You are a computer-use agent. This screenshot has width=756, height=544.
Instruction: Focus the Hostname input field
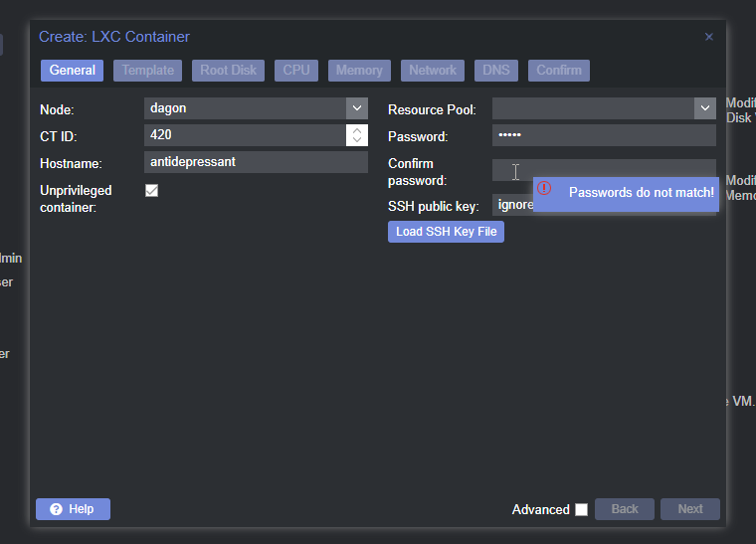[x=256, y=162]
